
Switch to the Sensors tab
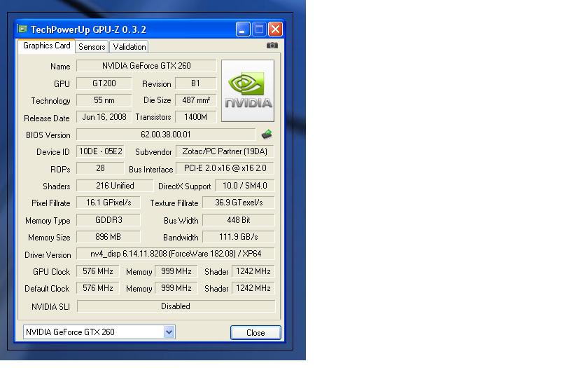(x=92, y=47)
